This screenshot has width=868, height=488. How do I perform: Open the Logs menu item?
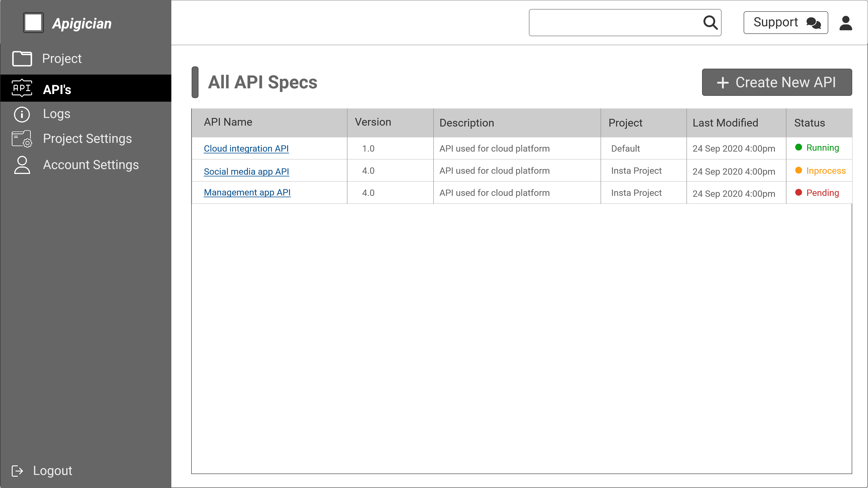[x=57, y=114]
